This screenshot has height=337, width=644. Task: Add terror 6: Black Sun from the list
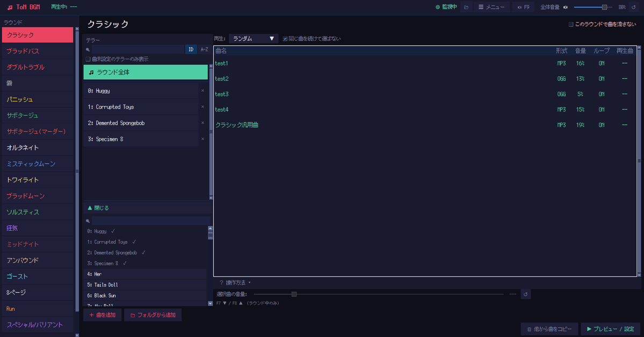145,296
